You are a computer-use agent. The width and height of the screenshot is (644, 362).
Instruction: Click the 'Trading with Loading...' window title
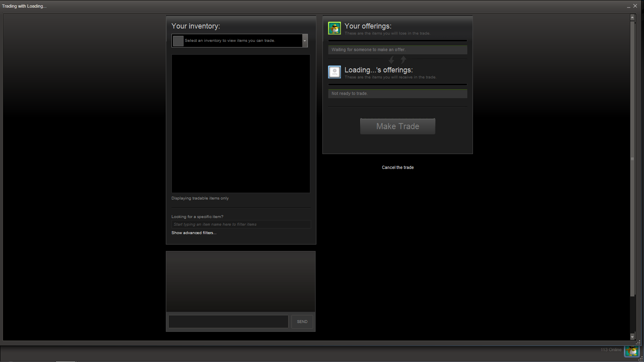(x=24, y=6)
